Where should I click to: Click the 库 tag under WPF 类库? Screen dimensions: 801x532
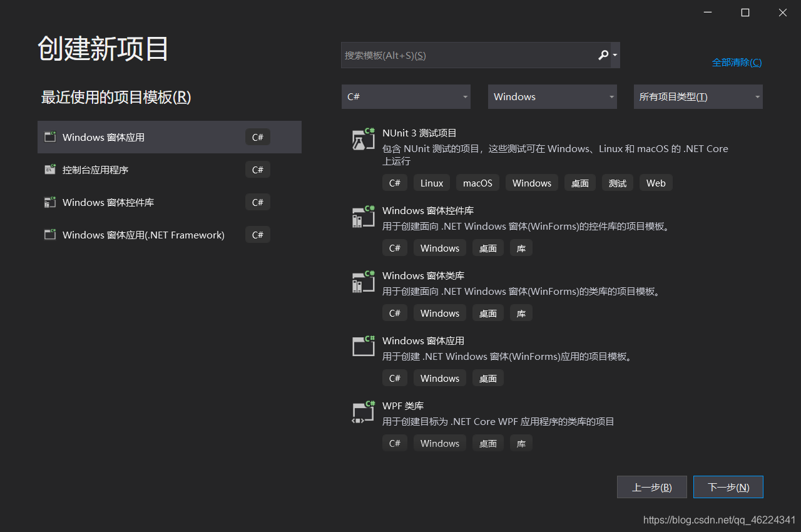tap(521, 443)
